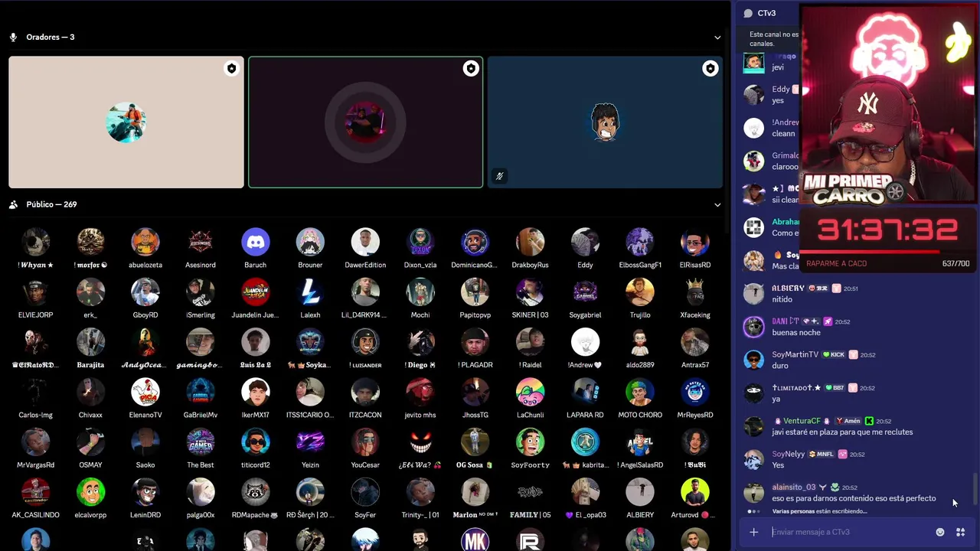The image size is (980, 551).
Task: Focus the 'Enviar mensaje a CTv3' input field
Action: (x=850, y=532)
